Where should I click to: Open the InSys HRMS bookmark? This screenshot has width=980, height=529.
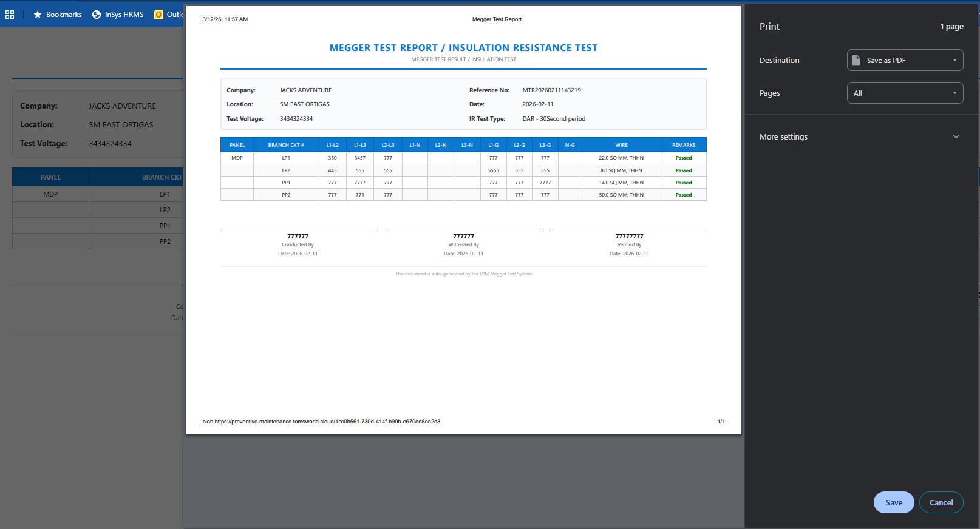pos(118,15)
